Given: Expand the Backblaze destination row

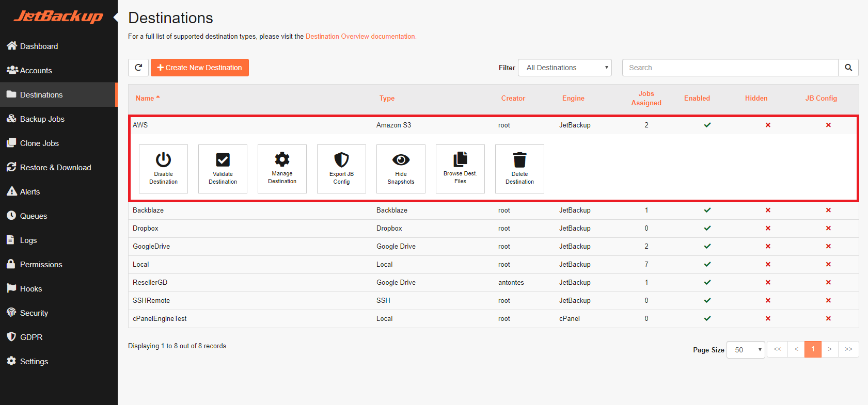Looking at the screenshot, I should (494, 210).
